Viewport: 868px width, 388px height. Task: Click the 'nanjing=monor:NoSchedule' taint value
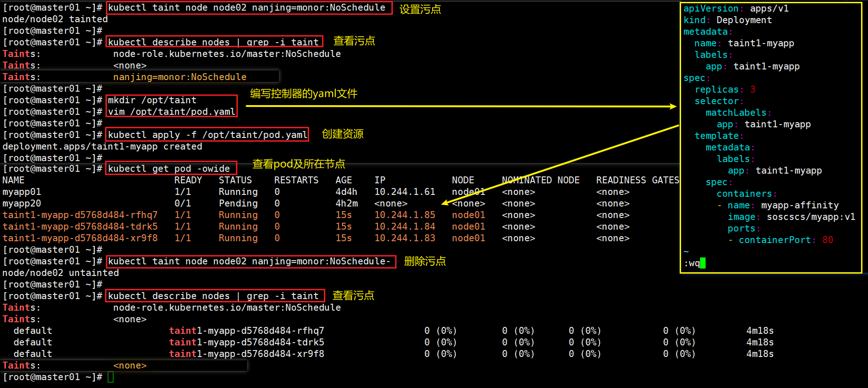click(x=180, y=77)
